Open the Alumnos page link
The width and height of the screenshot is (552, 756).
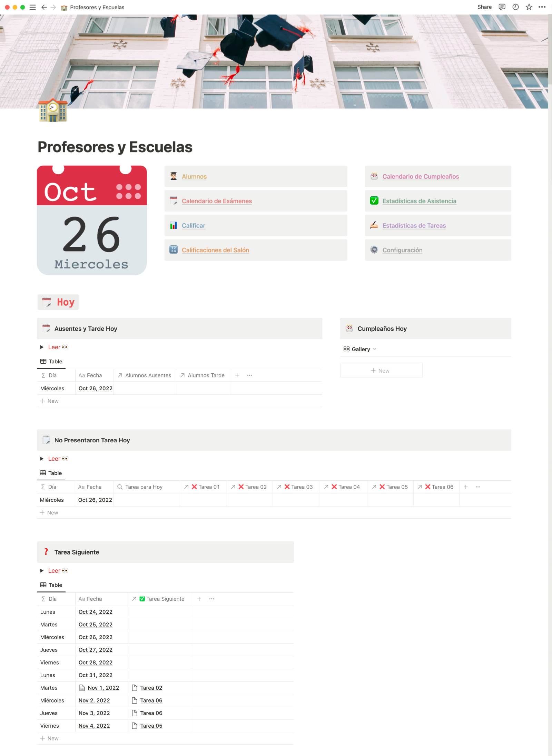(194, 176)
